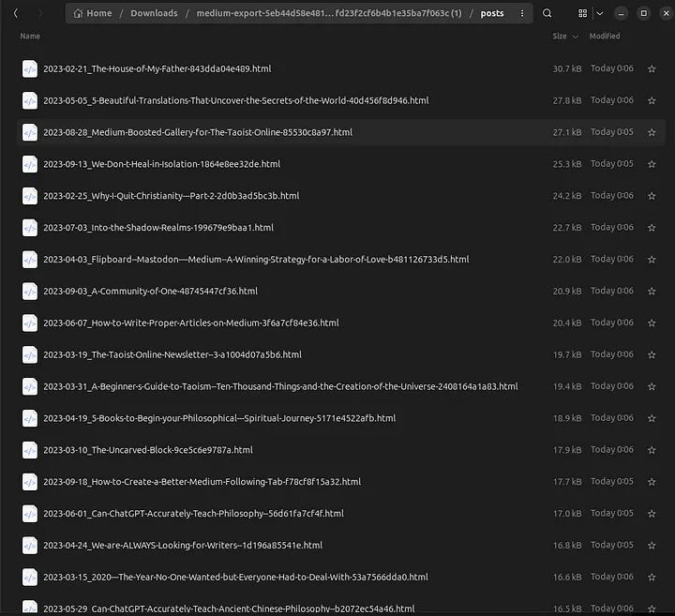
Task: Select 2023-06-01_Can-ChatGPT-Accurately-Teach-Philosophy file name
Action: click(193, 514)
